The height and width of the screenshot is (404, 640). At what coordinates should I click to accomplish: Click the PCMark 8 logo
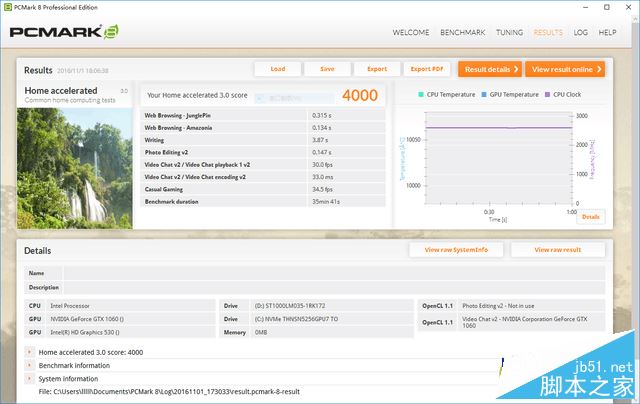click(x=64, y=32)
